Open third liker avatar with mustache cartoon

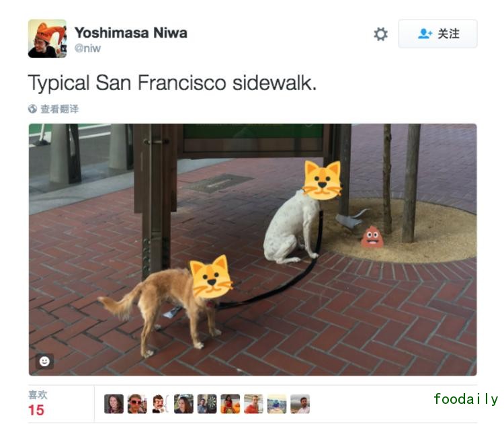coord(161,404)
